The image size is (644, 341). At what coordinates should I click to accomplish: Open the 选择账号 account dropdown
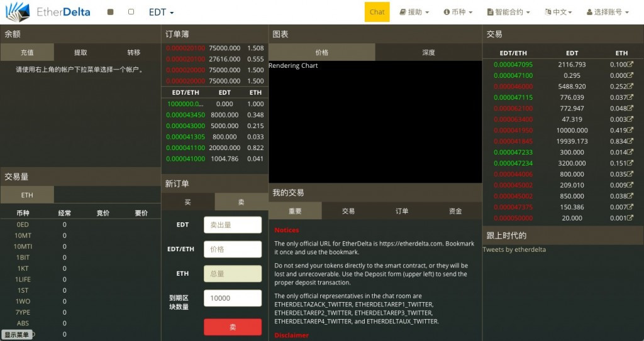pos(608,13)
